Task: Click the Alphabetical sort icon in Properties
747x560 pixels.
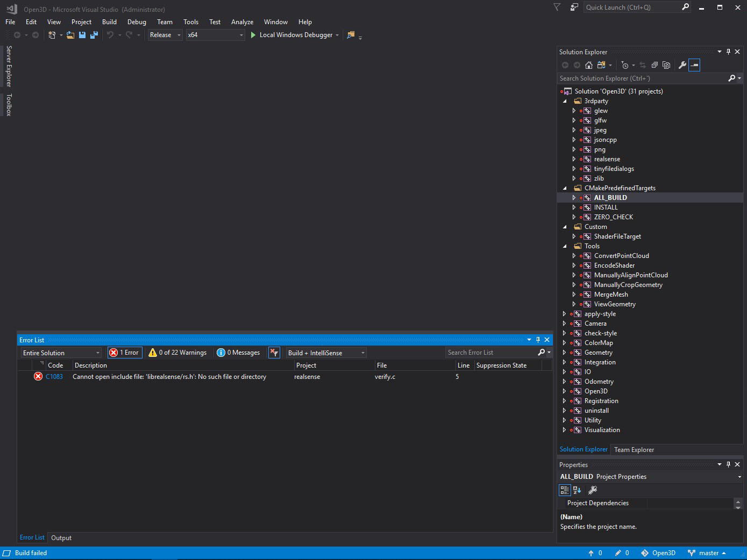Action: [x=577, y=490]
